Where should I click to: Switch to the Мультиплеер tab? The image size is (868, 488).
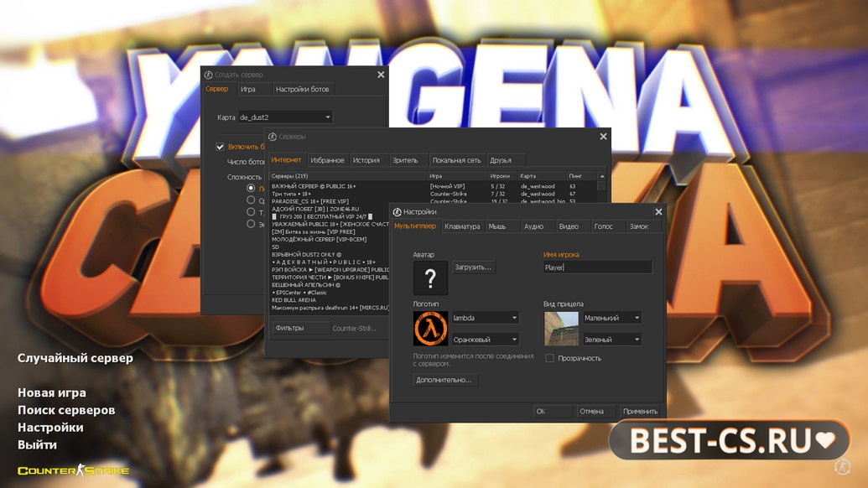[415, 226]
